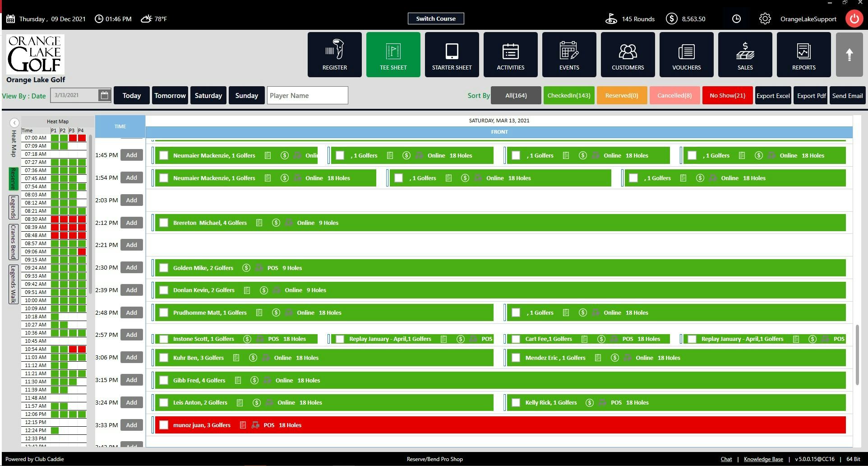868x466 pixels.
Task: Open the Sales module
Action: point(745,54)
